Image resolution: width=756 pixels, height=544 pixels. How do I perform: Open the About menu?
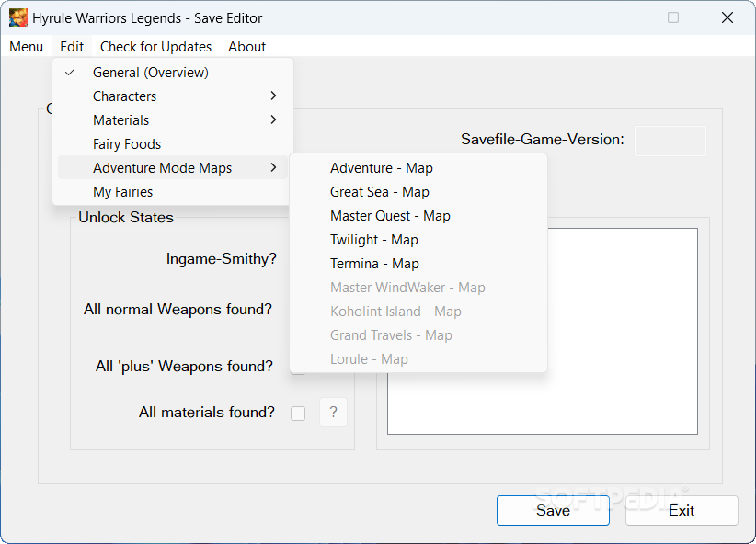[x=246, y=47]
